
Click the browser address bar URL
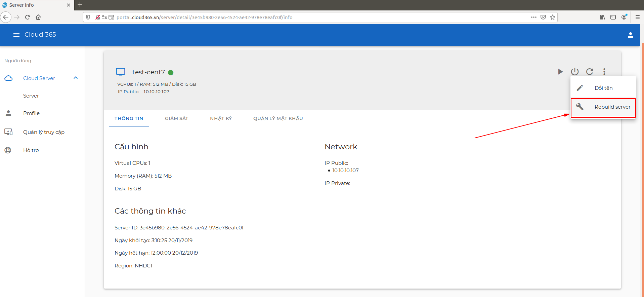(204, 17)
